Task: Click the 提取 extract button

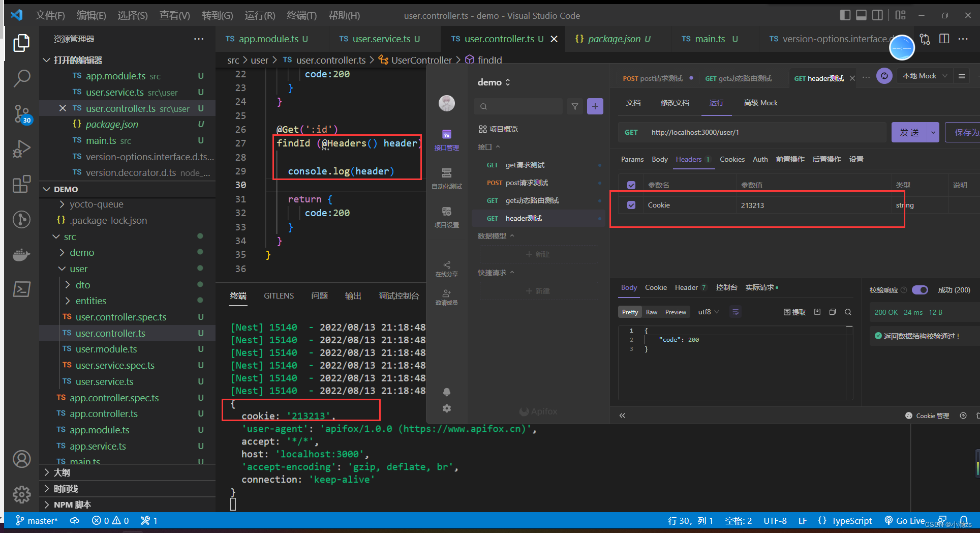Action: pyautogui.click(x=794, y=312)
